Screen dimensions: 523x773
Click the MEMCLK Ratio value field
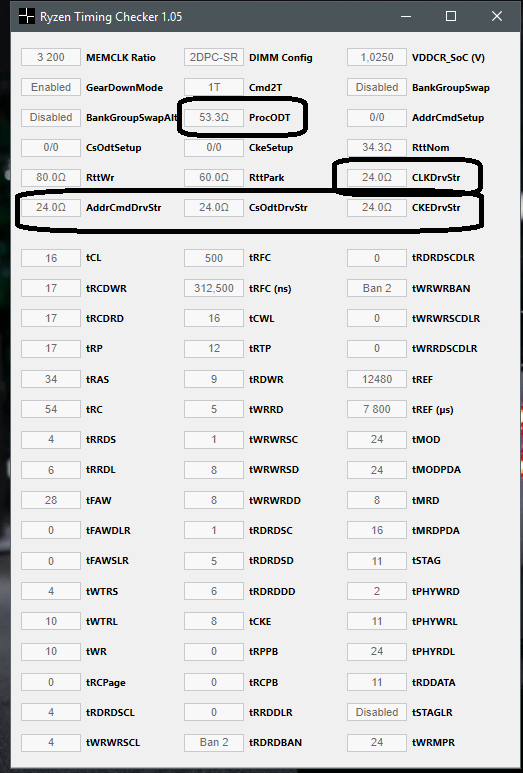(51, 57)
